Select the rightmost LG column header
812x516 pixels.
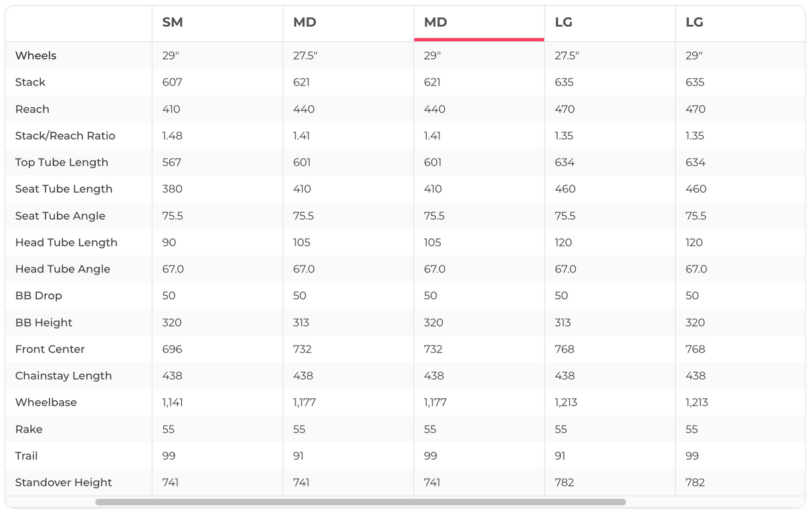(x=694, y=23)
